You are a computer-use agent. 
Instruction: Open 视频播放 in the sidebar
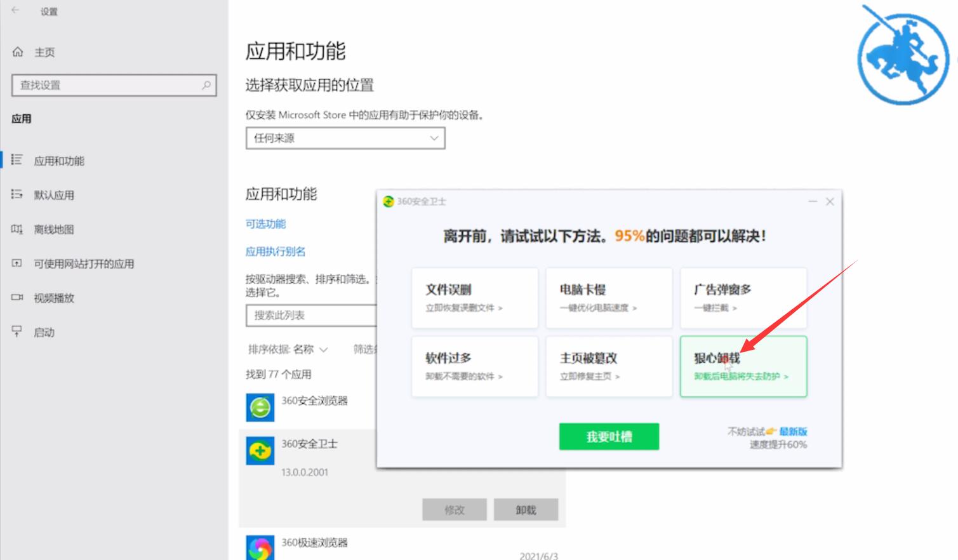coord(54,298)
